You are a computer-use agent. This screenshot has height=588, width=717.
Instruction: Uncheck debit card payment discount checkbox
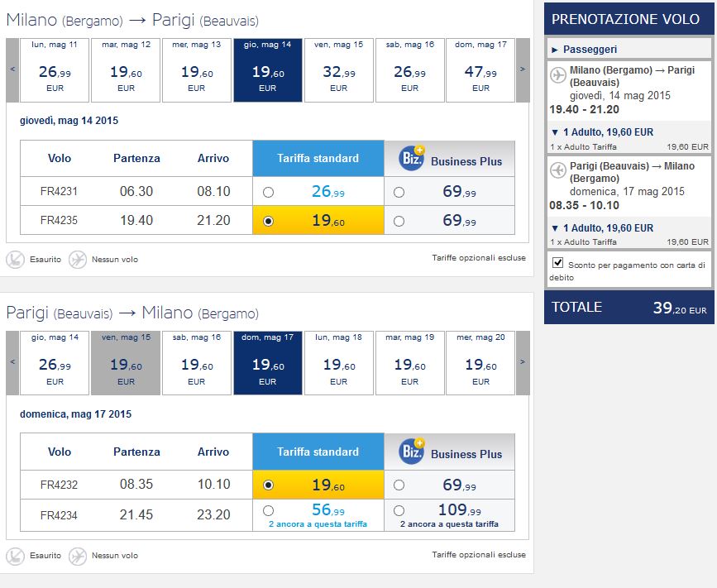click(557, 263)
